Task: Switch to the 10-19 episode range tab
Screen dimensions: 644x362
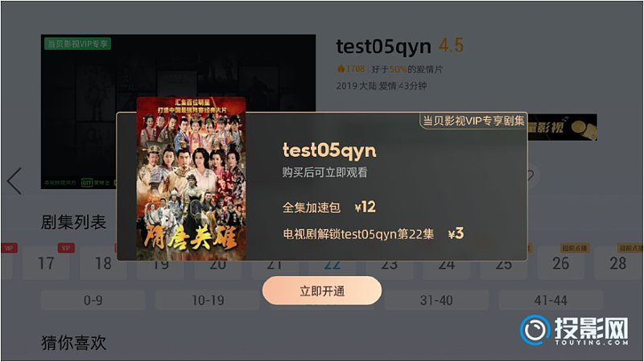Action: (x=208, y=300)
